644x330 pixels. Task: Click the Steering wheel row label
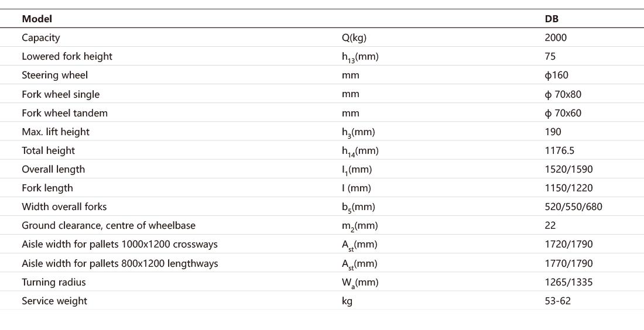tap(54, 75)
